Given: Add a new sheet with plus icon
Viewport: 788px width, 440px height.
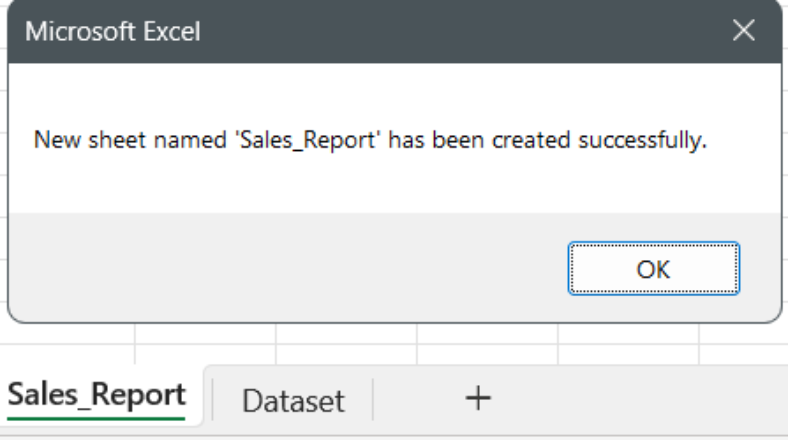Looking at the screenshot, I should click(478, 398).
